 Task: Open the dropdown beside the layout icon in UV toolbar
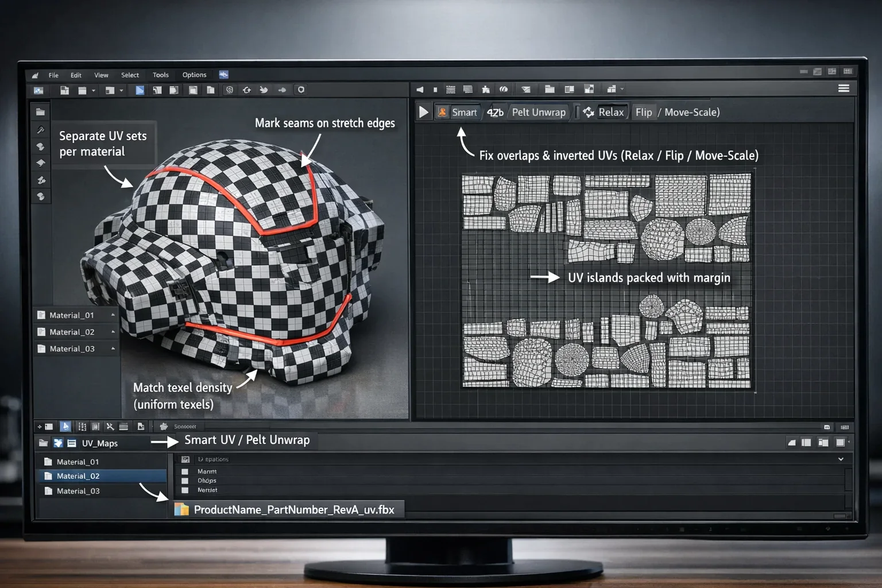click(x=621, y=89)
